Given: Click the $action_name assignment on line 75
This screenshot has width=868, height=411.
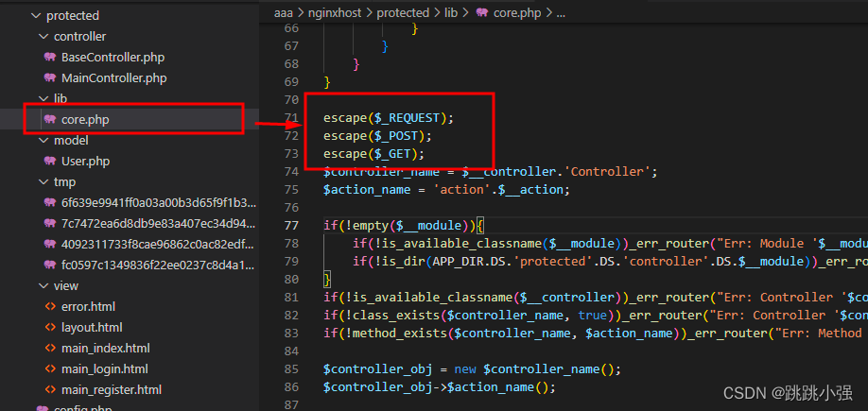Looking at the screenshot, I should [446, 190].
